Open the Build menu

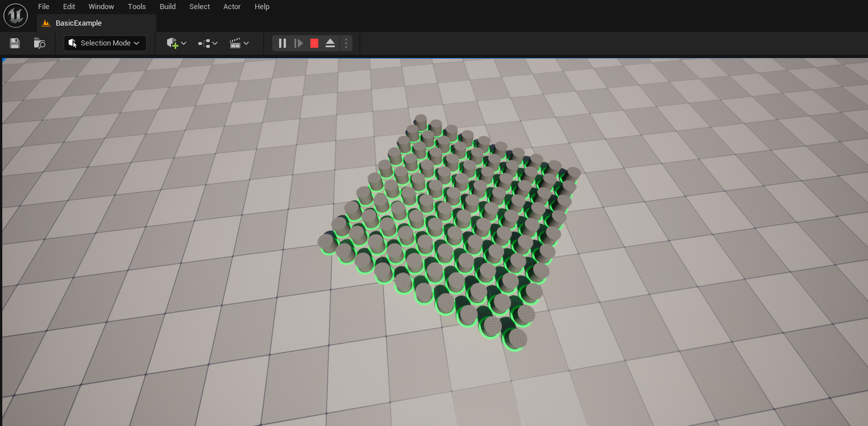point(167,6)
